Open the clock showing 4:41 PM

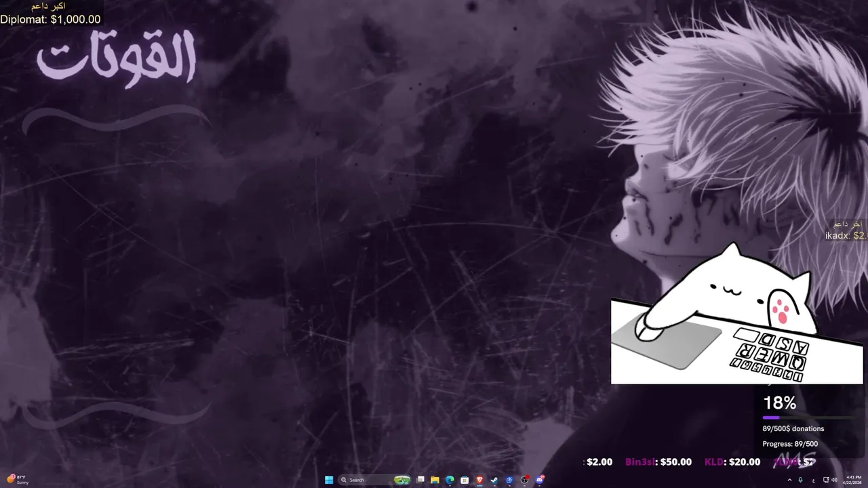coord(852,480)
